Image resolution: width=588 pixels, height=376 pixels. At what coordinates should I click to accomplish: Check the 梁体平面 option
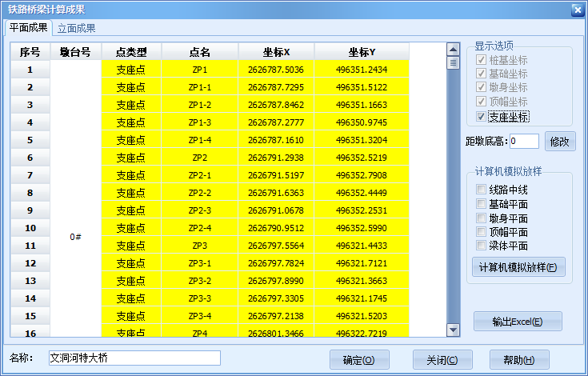(x=481, y=246)
